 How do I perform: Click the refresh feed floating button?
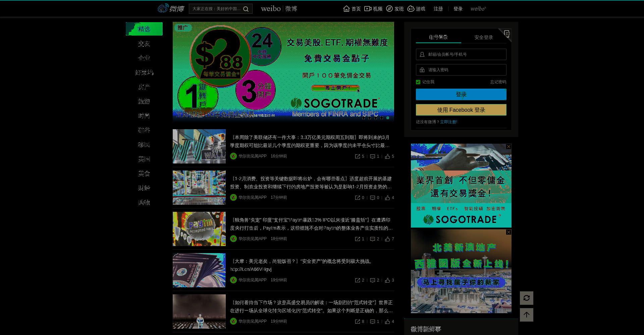(526, 298)
